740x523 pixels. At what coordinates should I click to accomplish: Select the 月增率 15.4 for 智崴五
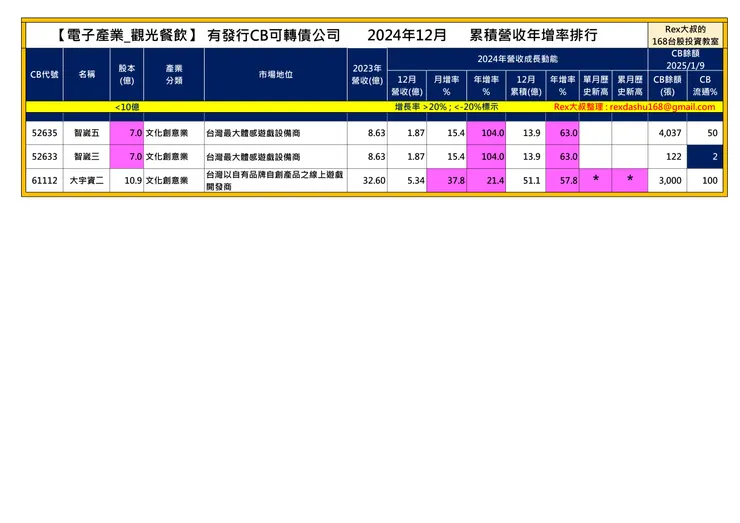[x=446, y=133]
